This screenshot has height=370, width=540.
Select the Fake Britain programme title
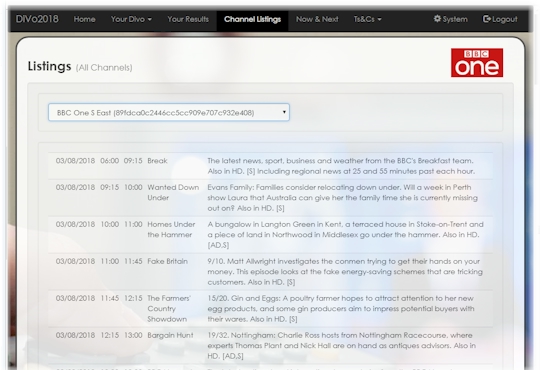pyautogui.click(x=167, y=261)
